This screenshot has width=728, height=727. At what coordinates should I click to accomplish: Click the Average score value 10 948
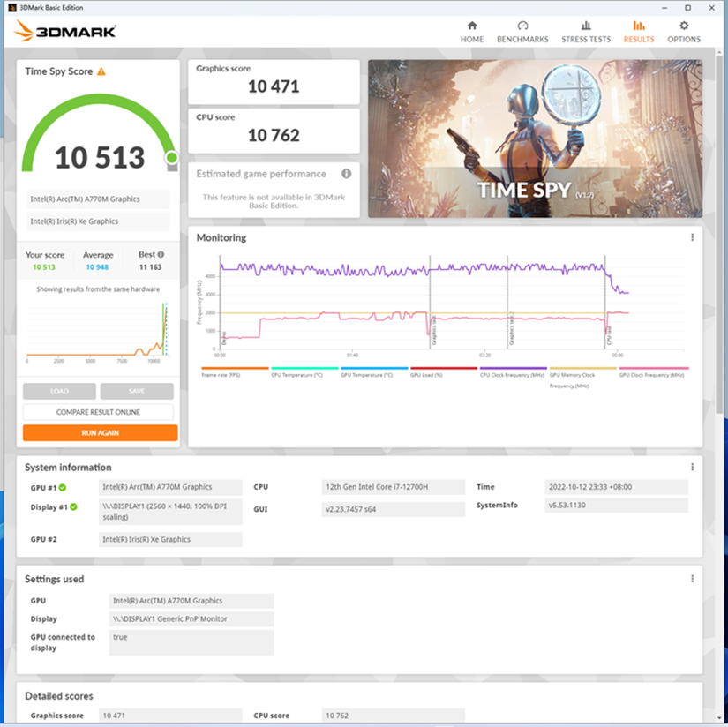click(97, 267)
